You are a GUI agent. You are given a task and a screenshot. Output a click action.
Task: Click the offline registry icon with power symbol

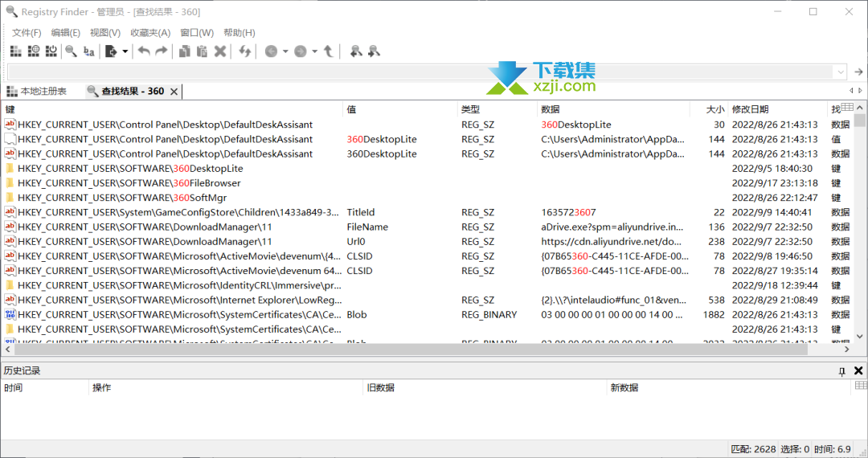point(51,51)
